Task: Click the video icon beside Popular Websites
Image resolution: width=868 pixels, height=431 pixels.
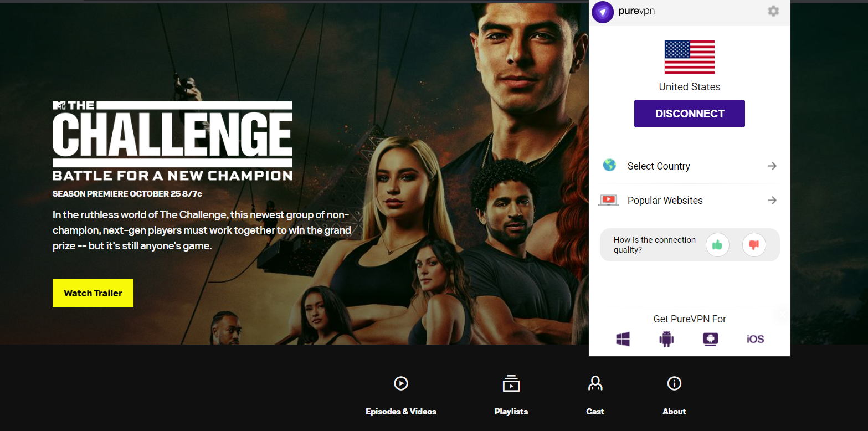Action: (x=609, y=200)
